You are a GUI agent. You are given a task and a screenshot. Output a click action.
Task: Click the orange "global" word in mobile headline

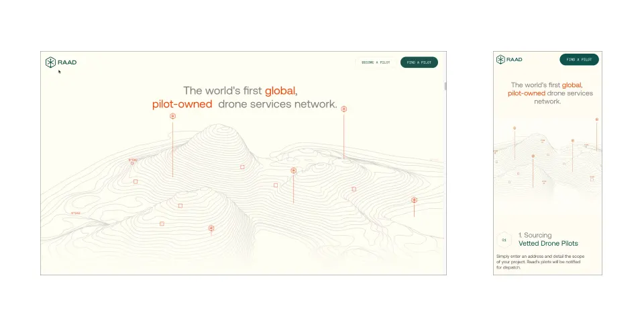[x=572, y=85]
